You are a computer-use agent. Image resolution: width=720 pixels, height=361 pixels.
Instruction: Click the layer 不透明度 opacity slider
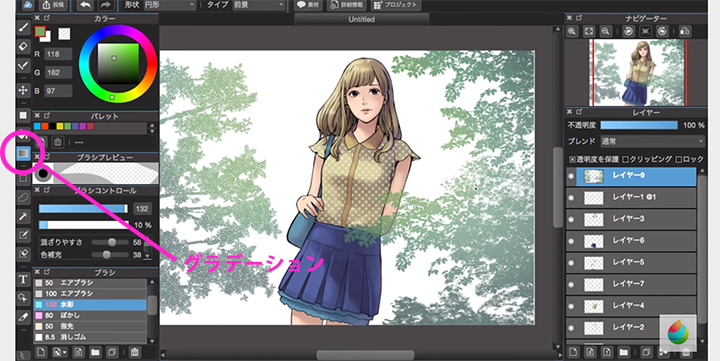(639, 125)
